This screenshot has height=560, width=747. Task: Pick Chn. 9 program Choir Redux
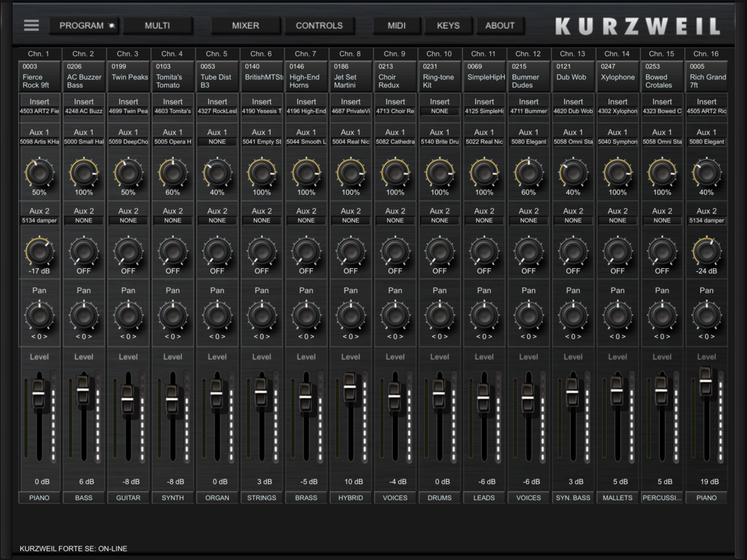click(x=395, y=76)
